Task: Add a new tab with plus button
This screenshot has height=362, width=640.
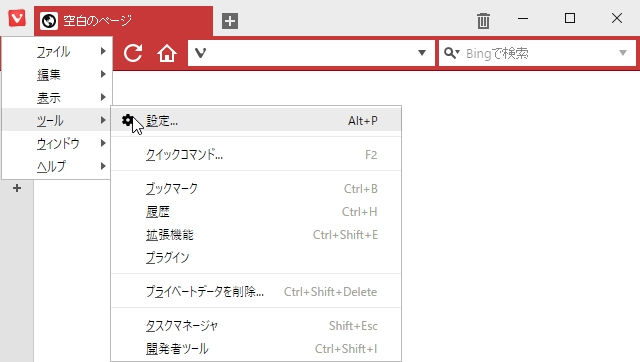Action: coord(230,21)
